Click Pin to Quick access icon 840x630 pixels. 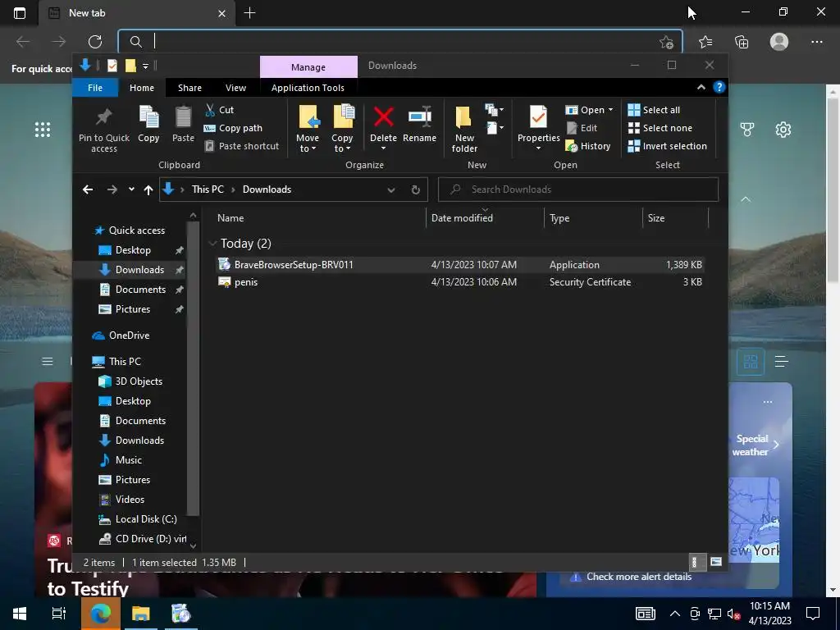tap(103, 116)
